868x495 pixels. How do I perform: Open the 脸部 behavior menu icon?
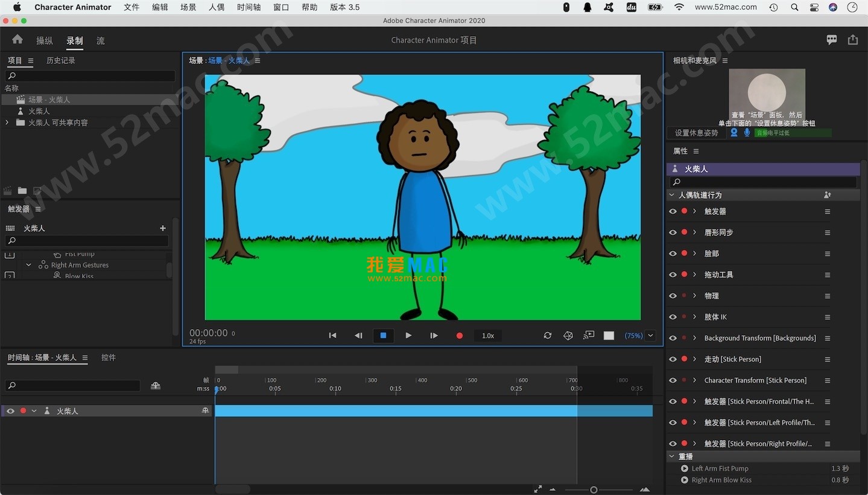(x=828, y=254)
